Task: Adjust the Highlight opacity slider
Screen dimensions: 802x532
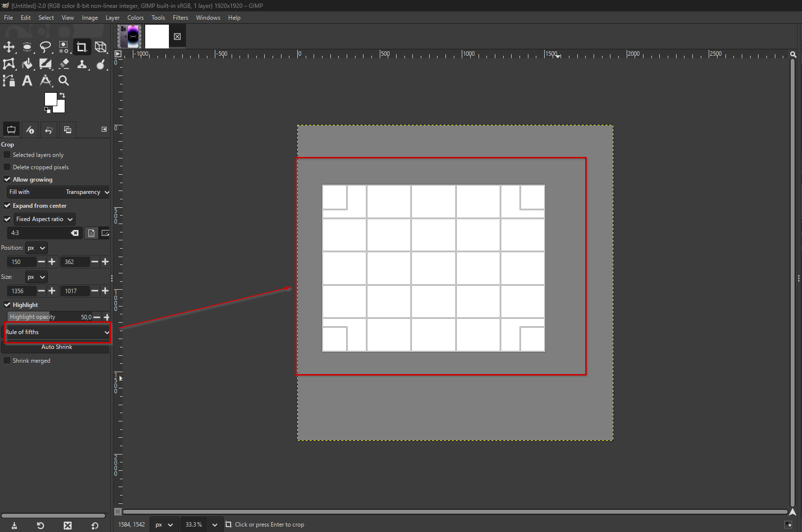Action: tap(49, 317)
